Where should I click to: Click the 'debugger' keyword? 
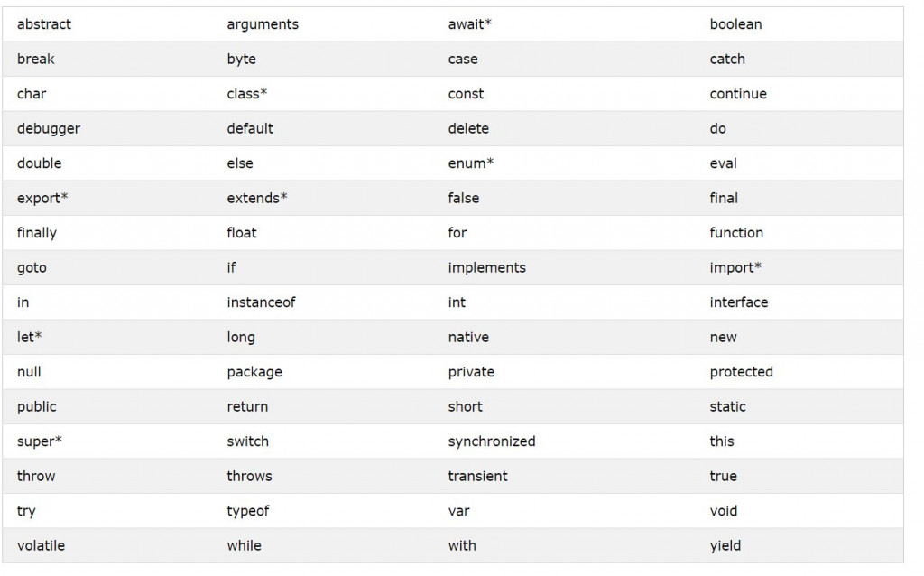[x=49, y=129]
